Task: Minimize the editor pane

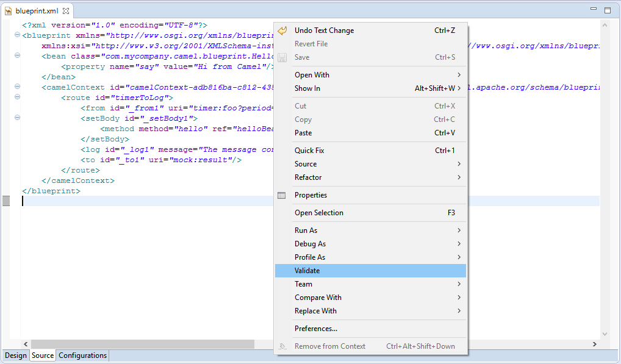Action: 595,10
